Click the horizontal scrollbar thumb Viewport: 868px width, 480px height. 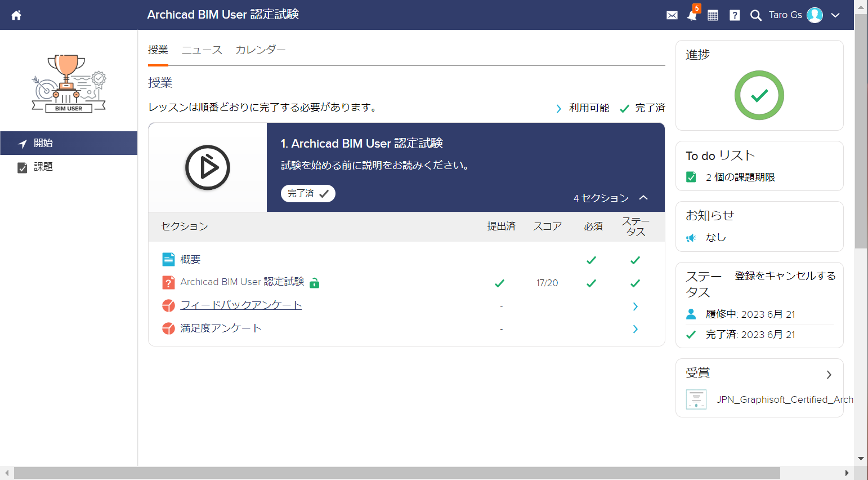click(397, 473)
